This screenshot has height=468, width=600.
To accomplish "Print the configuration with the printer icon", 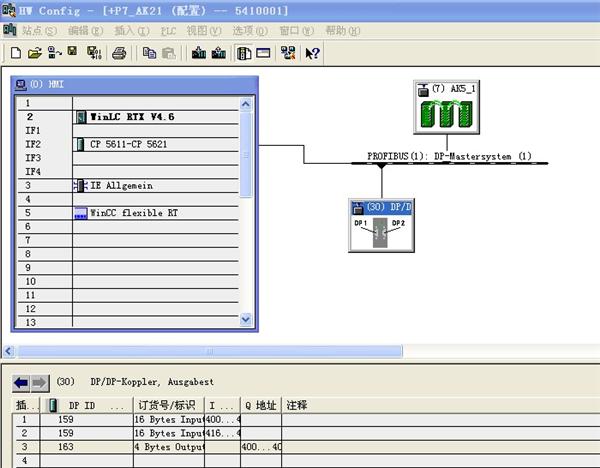I will [x=119, y=53].
